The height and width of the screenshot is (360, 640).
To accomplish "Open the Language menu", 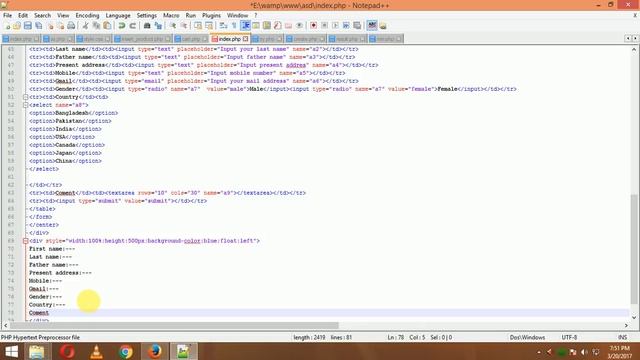I will pos(118,16).
